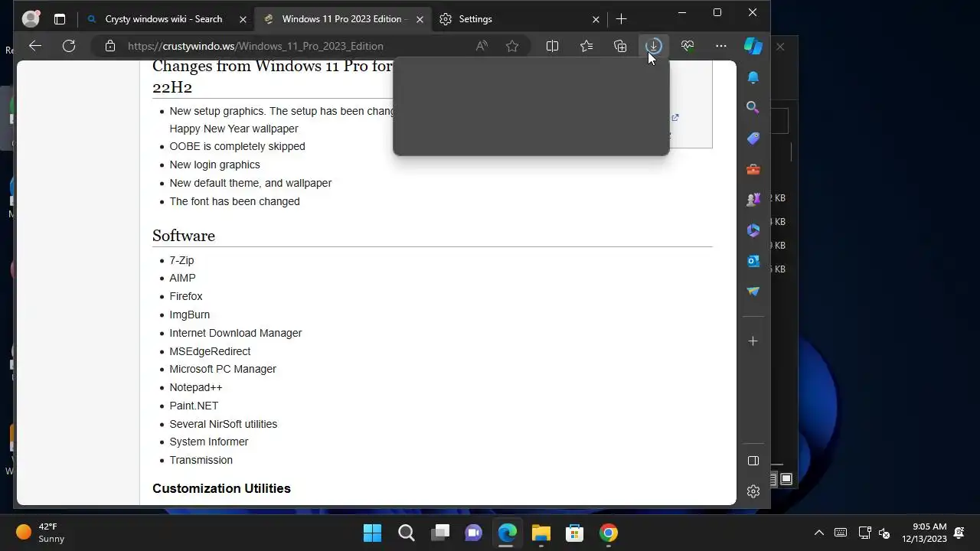Open the Edge profile avatar
This screenshot has height=551, width=980.
(31, 19)
